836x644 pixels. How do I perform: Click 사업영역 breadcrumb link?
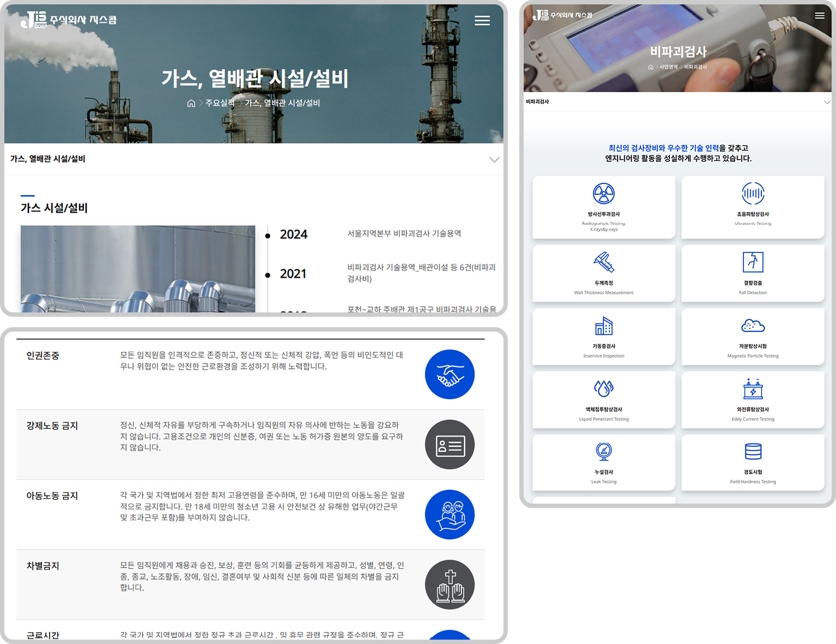tap(668, 67)
